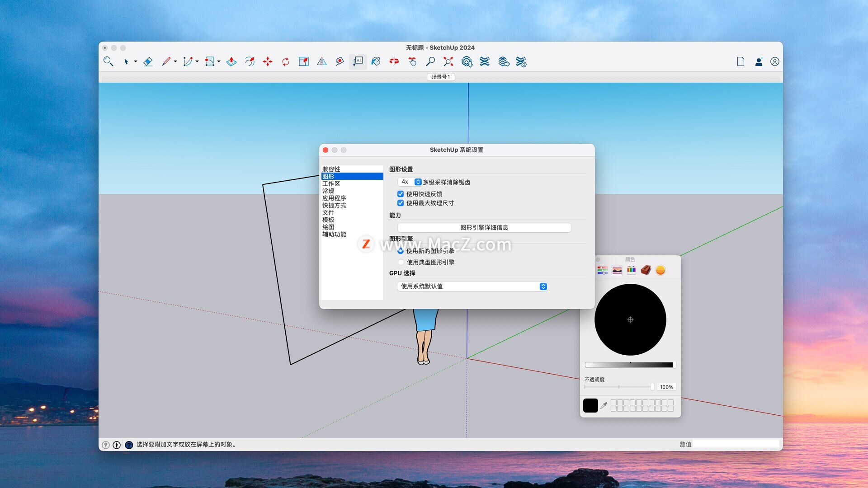The width and height of the screenshot is (868, 488).
Task: Open brick texture palettes tab in Colors panel
Action: point(646,270)
